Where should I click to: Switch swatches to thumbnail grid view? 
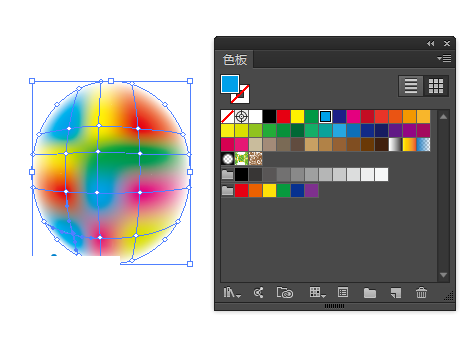click(436, 86)
